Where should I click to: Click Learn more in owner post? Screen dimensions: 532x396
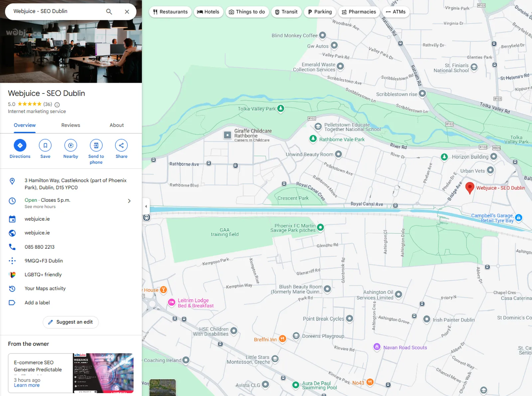click(27, 385)
